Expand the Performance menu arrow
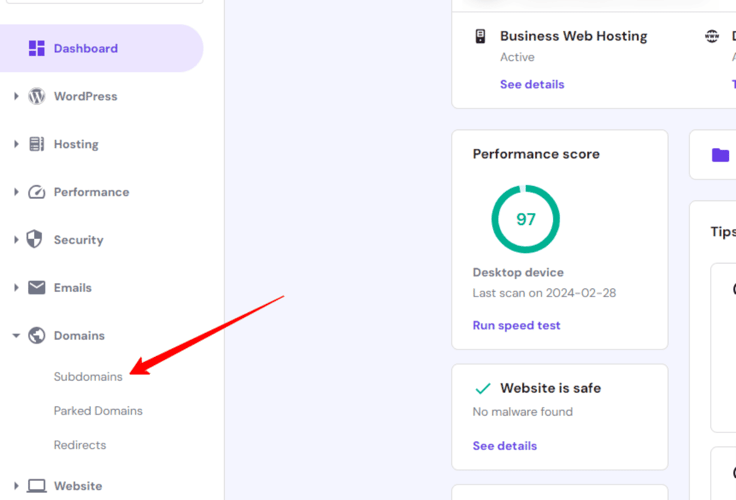Screen dimensions: 736x500 click(16, 192)
